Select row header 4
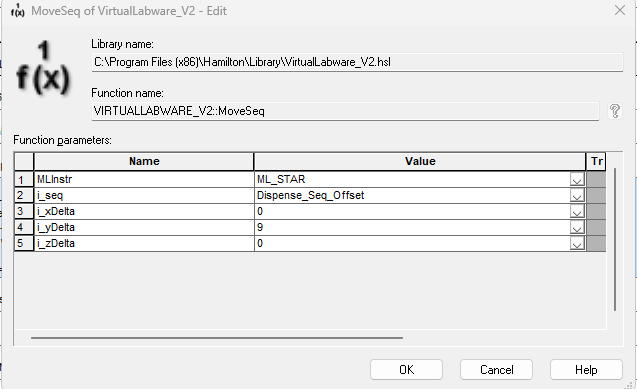Screen dimensions: 637x389 click(x=24, y=228)
